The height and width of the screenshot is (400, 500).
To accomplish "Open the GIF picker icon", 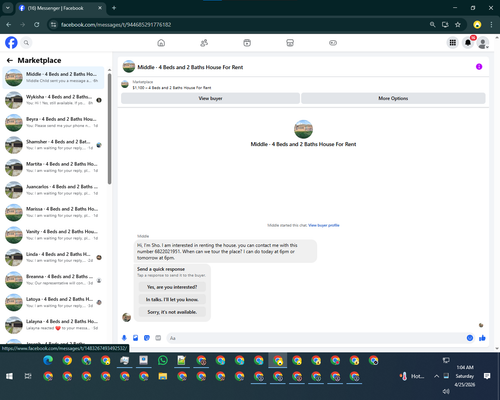I will tap(158, 338).
